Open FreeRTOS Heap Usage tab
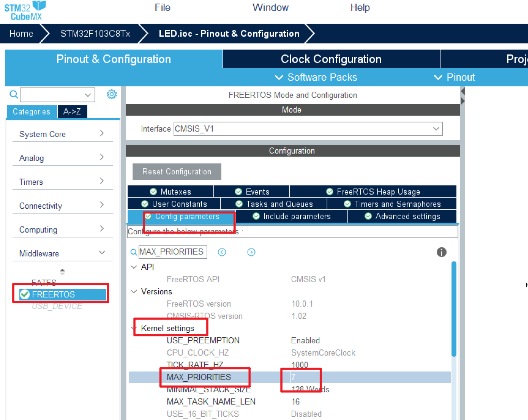The width and height of the screenshot is (528, 420). tap(373, 192)
